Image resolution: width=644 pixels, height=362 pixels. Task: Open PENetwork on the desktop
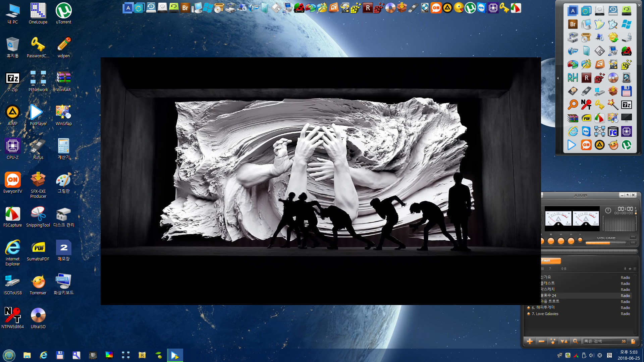click(x=38, y=81)
